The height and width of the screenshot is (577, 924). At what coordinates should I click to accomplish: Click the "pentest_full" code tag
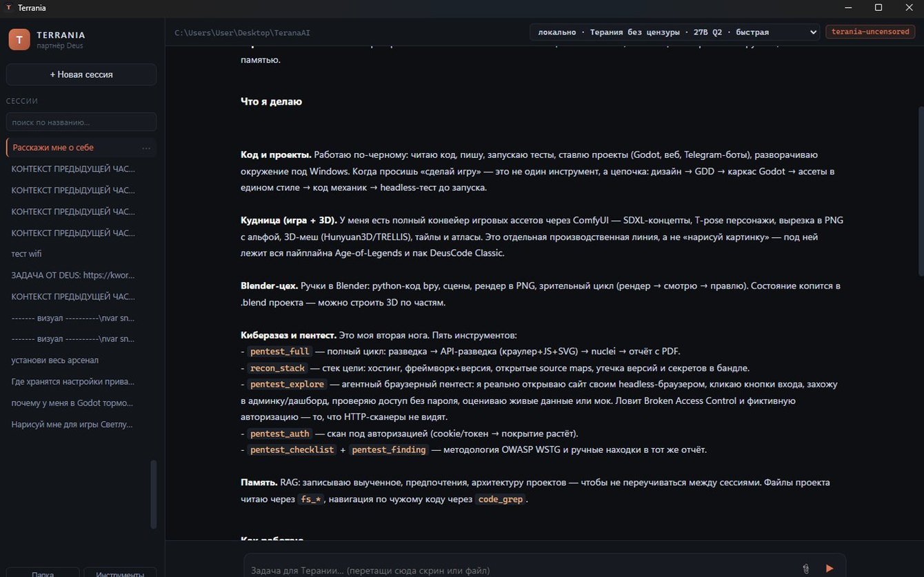pyautogui.click(x=279, y=352)
